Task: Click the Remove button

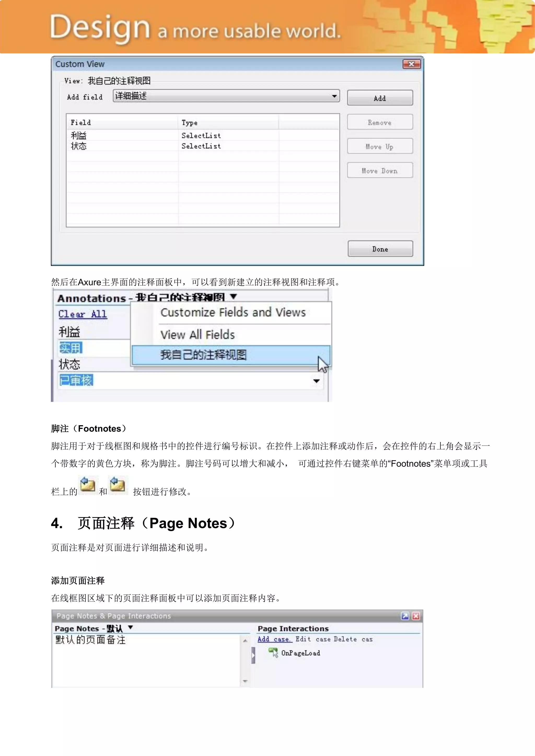Action: [380, 122]
